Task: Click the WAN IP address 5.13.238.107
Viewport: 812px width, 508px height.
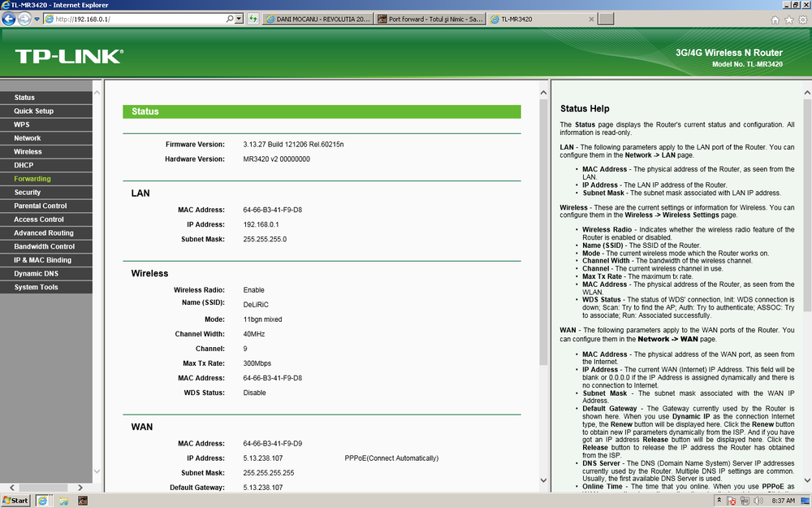Action: click(263, 458)
